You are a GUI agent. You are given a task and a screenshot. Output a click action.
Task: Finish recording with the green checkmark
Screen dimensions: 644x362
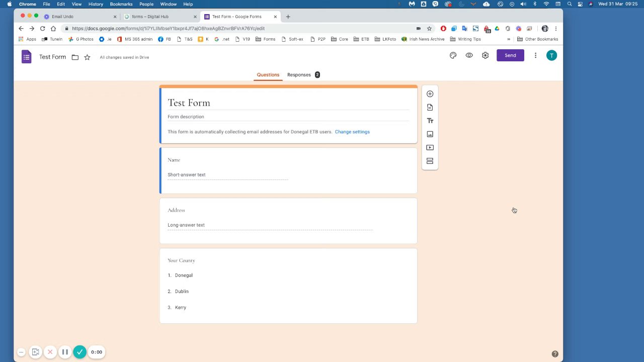[79, 352]
